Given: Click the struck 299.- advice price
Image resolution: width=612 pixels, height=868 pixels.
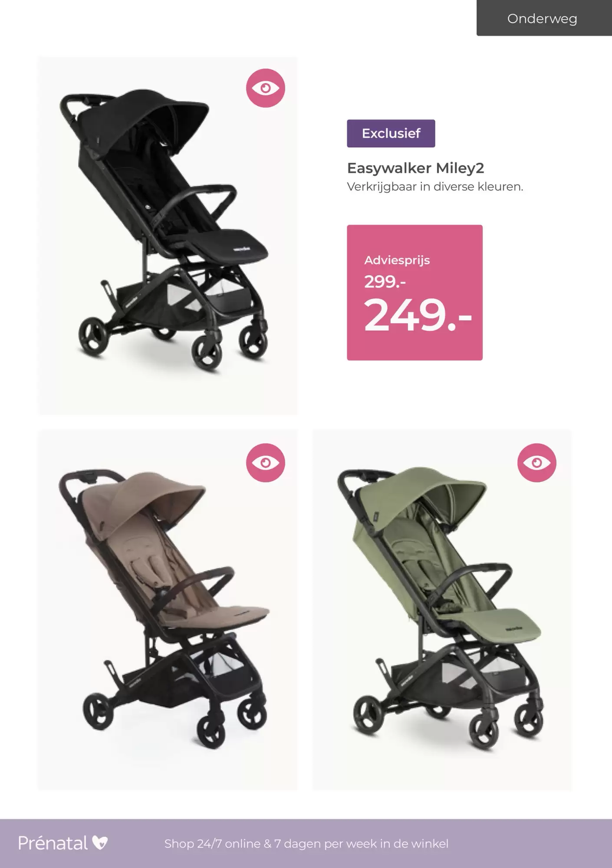Looking at the screenshot, I should point(385,282).
